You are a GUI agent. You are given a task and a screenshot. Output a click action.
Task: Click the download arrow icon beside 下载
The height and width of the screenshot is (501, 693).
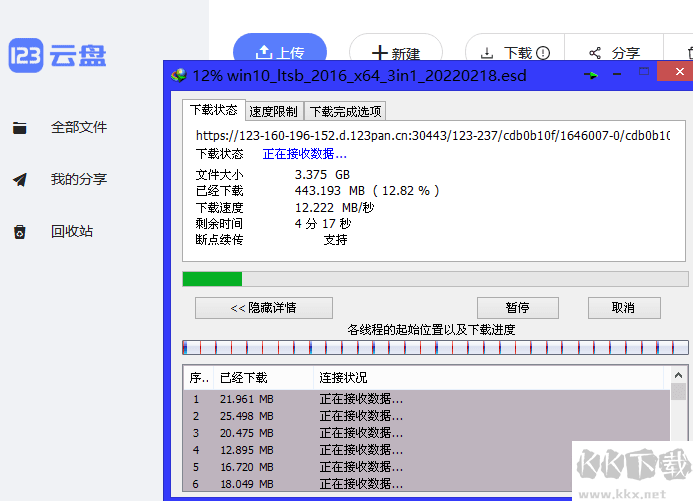(486, 53)
